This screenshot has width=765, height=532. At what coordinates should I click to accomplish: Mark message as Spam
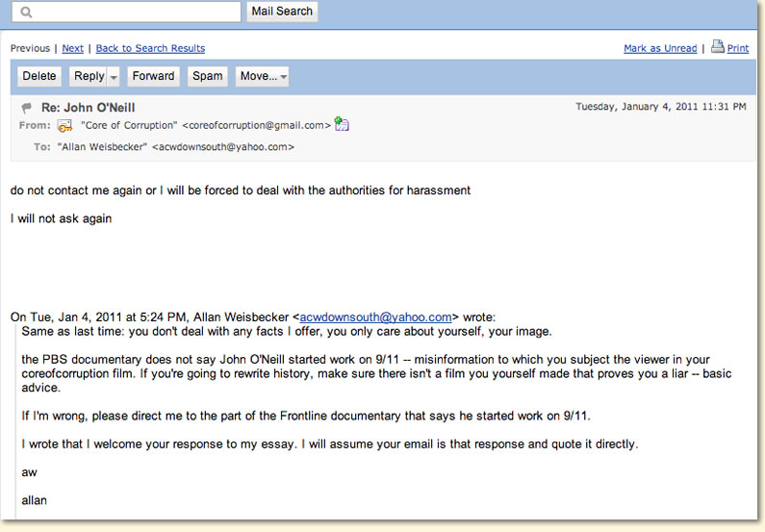pos(207,77)
